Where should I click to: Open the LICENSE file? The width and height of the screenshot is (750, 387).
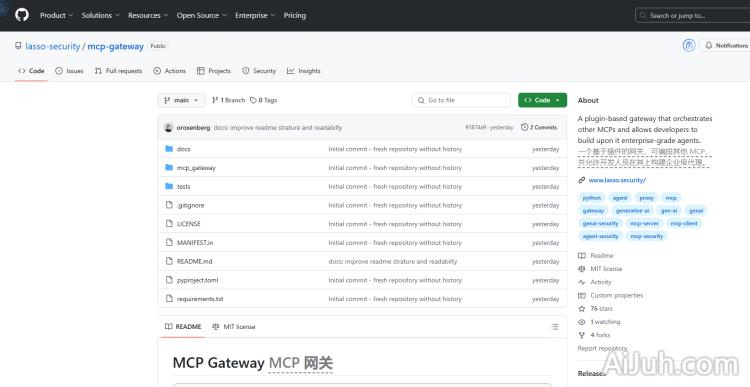[x=188, y=224]
